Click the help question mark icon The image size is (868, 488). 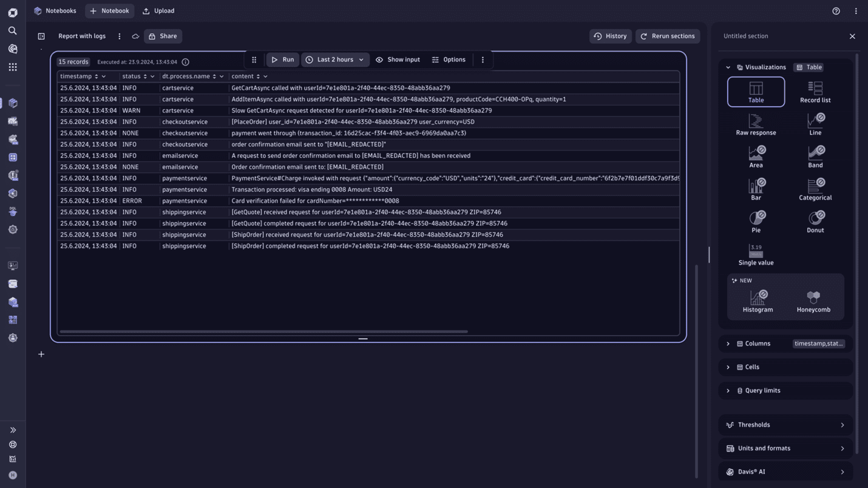836,11
